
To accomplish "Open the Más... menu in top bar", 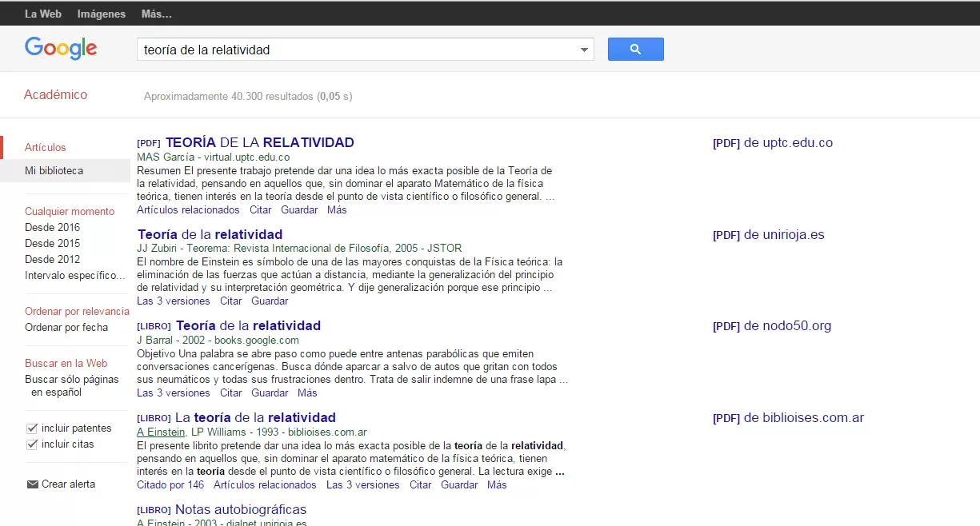I will tap(156, 14).
